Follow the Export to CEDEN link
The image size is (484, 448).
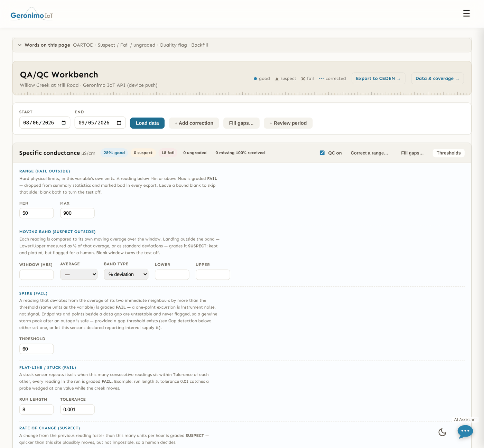pos(378,78)
